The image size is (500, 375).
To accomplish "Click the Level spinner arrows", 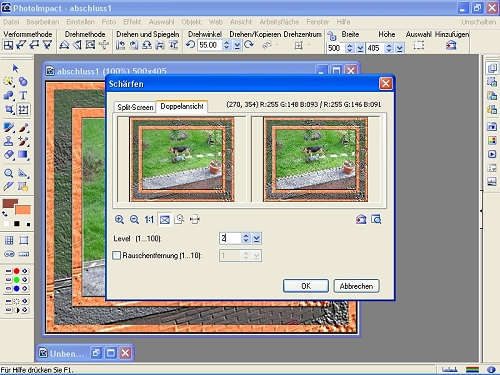I will [246, 238].
